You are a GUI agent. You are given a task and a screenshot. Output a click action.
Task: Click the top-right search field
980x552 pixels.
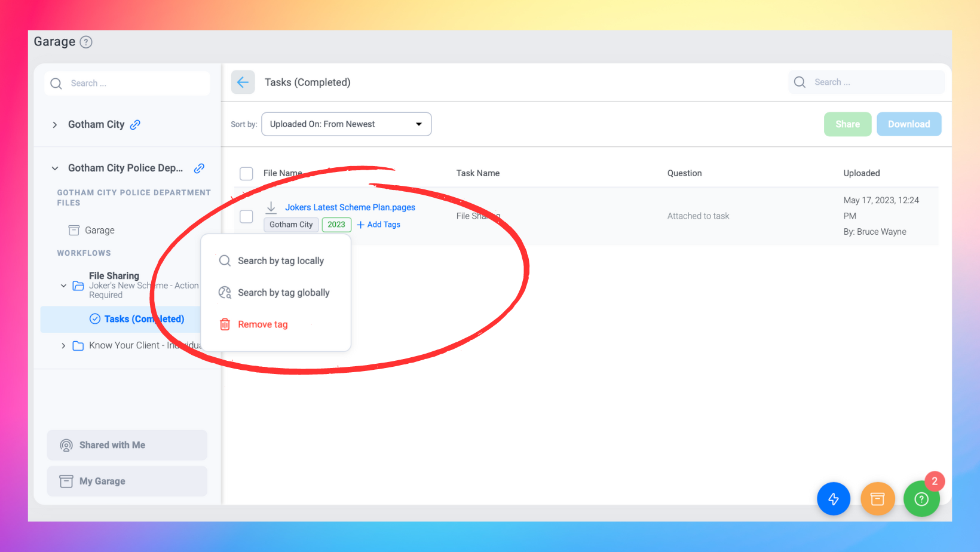(866, 82)
